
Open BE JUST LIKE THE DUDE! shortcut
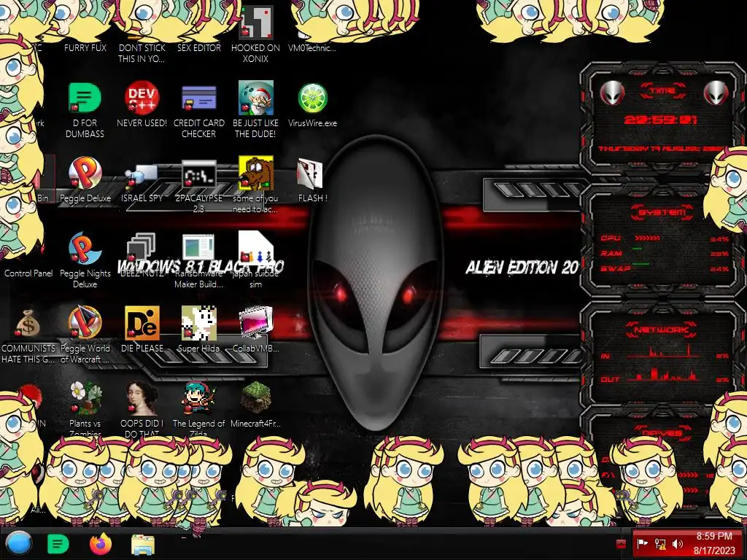pos(256,98)
